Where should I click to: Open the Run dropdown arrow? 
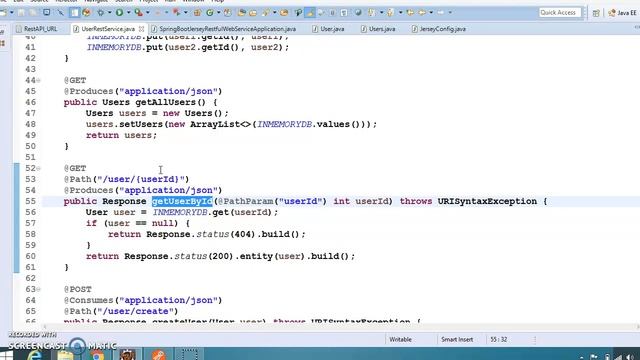(128, 13)
